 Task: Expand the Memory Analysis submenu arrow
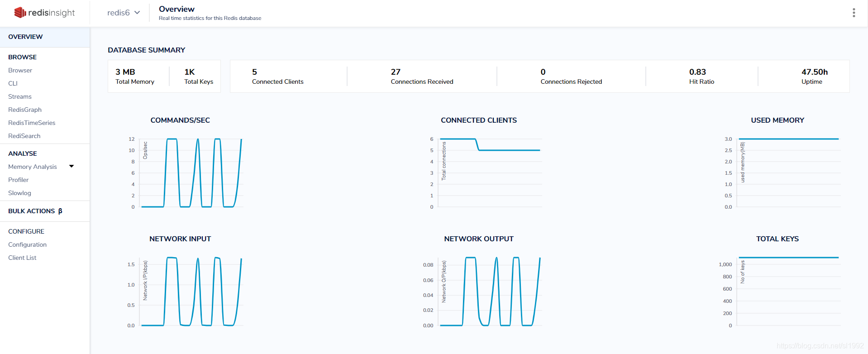pos(72,166)
